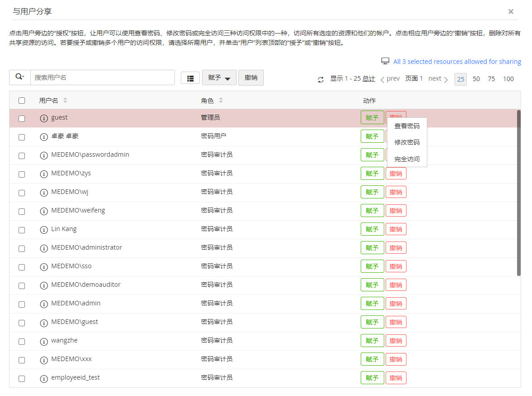Click info icon beside employeeid_test
Image resolution: width=532 pixels, height=396 pixels.
(44, 378)
